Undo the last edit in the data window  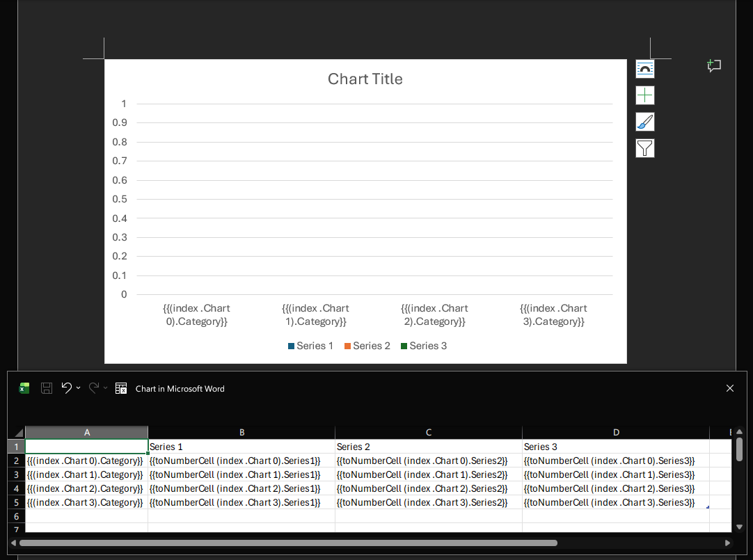(67, 388)
